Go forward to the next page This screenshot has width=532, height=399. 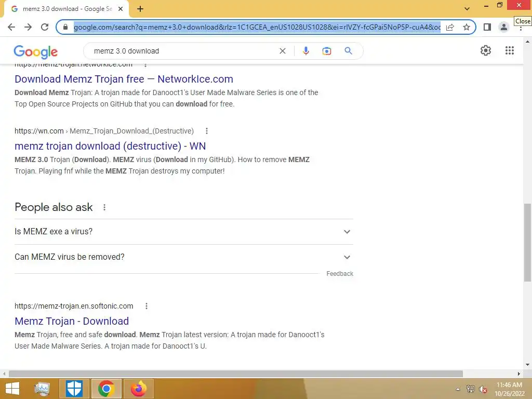click(x=28, y=27)
